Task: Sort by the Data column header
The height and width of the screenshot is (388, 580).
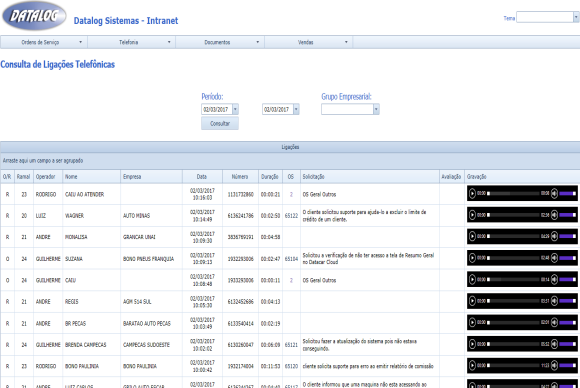Action: tap(202, 176)
